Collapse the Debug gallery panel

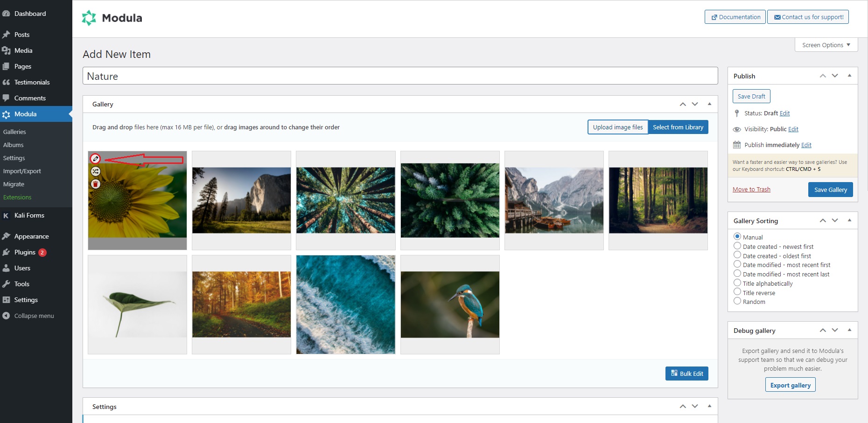click(x=849, y=330)
